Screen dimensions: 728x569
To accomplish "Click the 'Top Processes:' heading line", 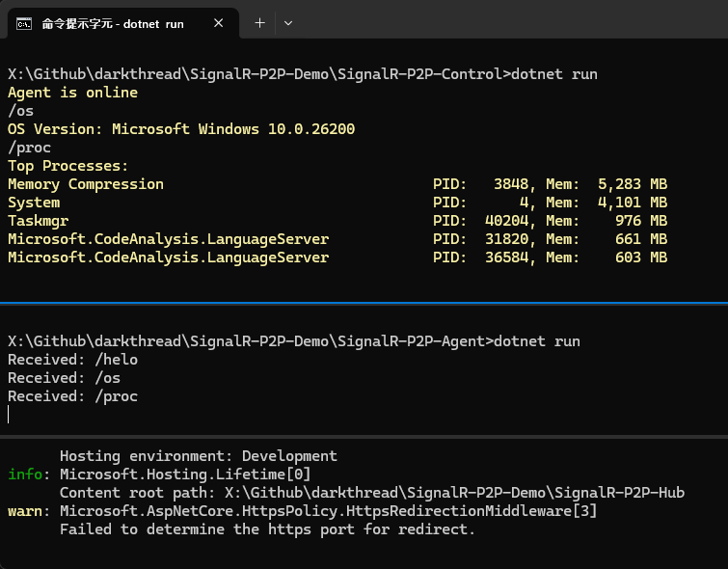I will (x=67, y=166).
